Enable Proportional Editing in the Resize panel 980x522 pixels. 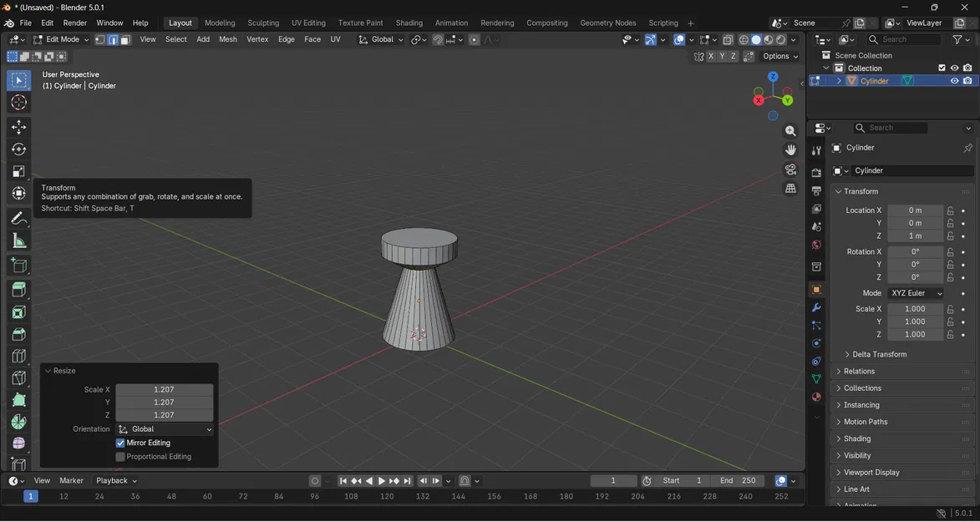pyautogui.click(x=119, y=456)
